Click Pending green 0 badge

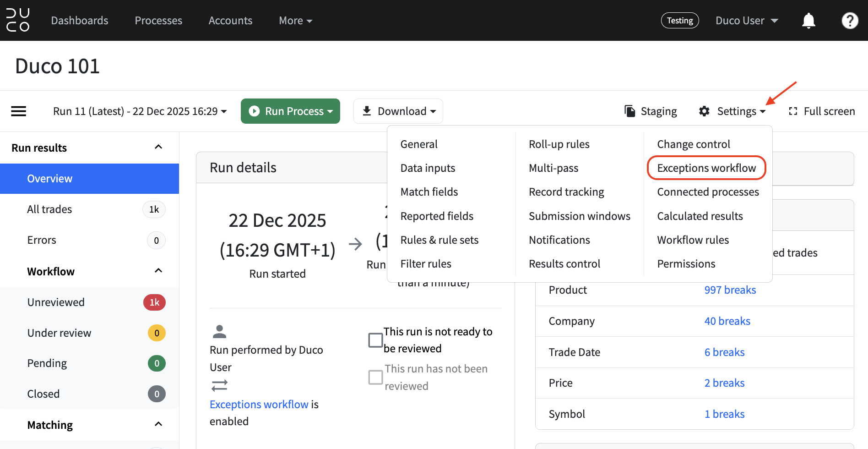click(x=157, y=363)
